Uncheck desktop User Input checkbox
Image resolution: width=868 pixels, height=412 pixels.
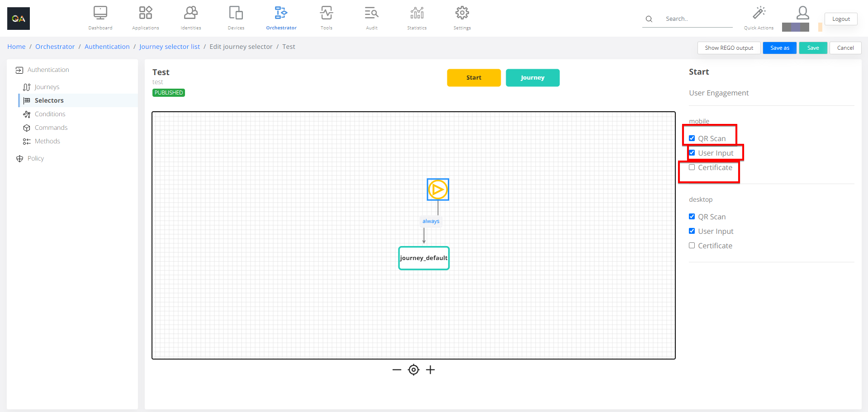[x=692, y=231]
